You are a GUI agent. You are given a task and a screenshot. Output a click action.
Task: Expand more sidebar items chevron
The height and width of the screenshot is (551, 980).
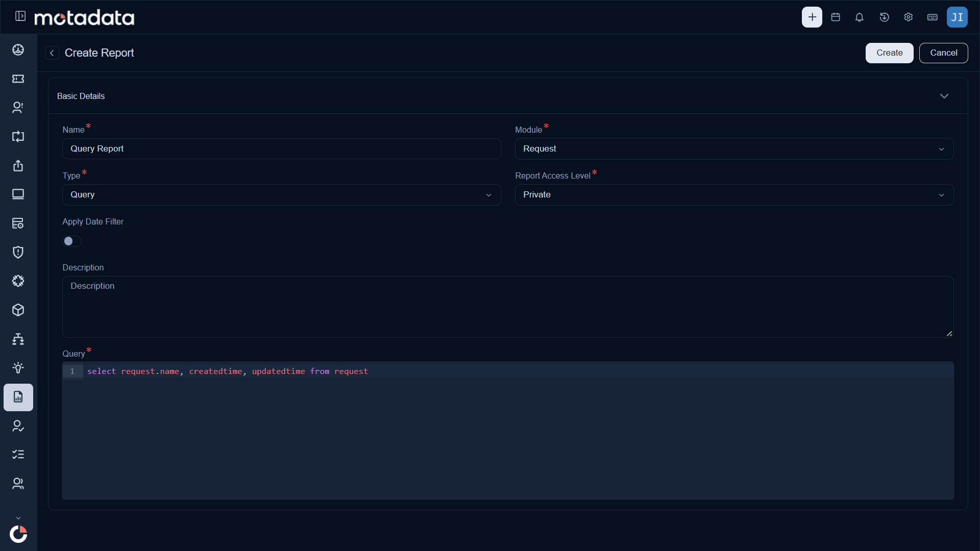[18, 518]
